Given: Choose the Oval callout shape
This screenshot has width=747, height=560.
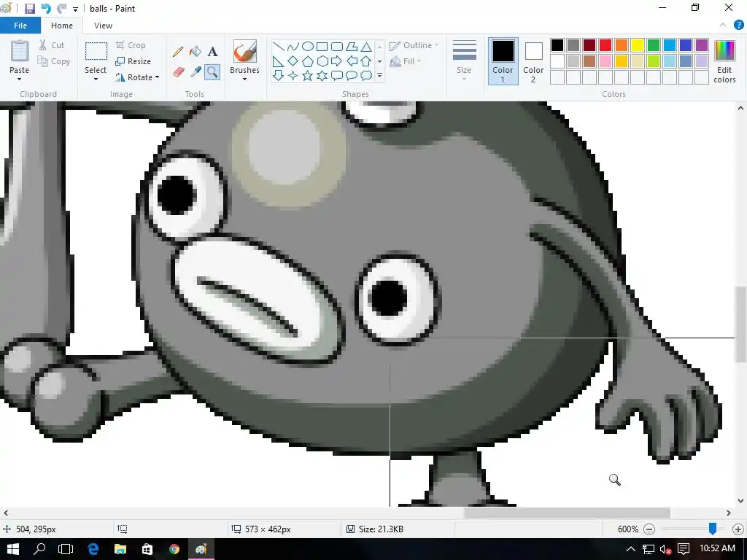Looking at the screenshot, I should pyautogui.click(x=352, y=75).
